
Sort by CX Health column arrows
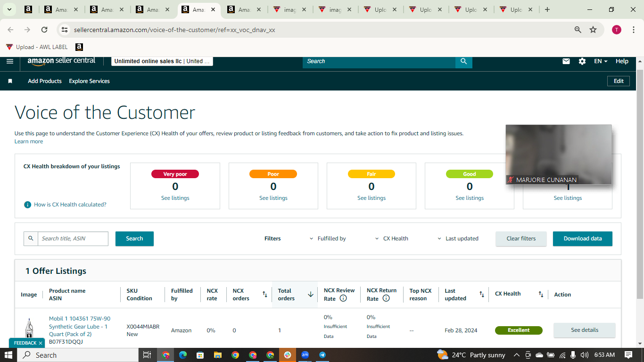(x=541, y=294)
